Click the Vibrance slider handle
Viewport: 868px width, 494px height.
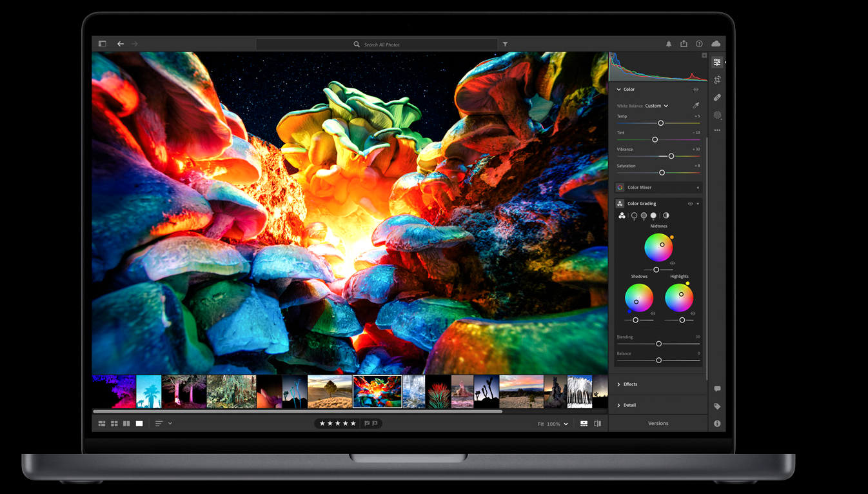[671, 156]
